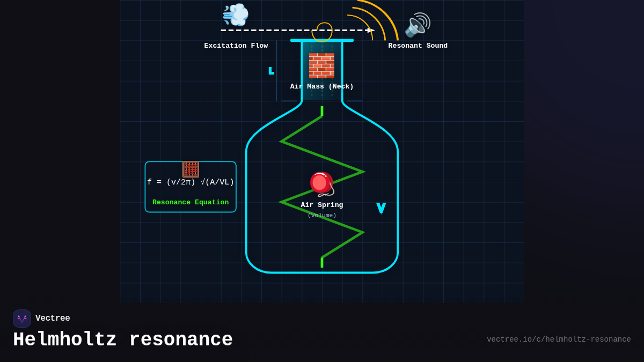This screenshot has width=644, height=362.
Task: Click the abacus icon above the equation
Action: [191, 168]
